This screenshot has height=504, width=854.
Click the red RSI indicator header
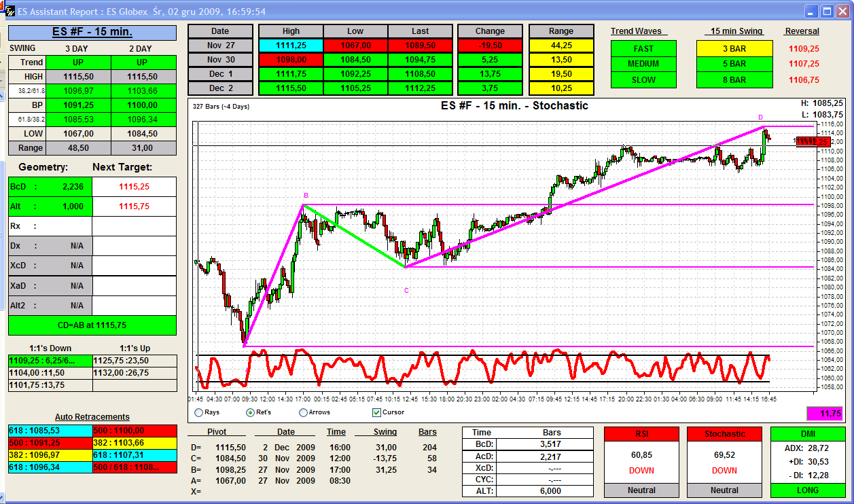click(x=641, y=434)
